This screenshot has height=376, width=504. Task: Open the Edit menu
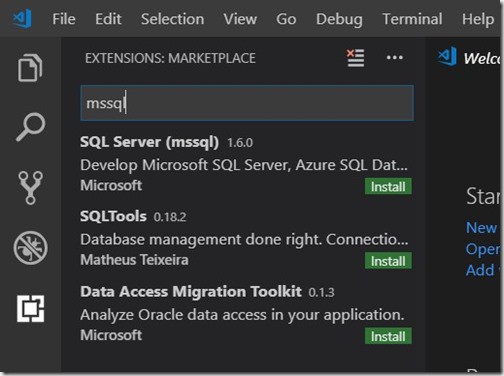[x=108, y=19]
